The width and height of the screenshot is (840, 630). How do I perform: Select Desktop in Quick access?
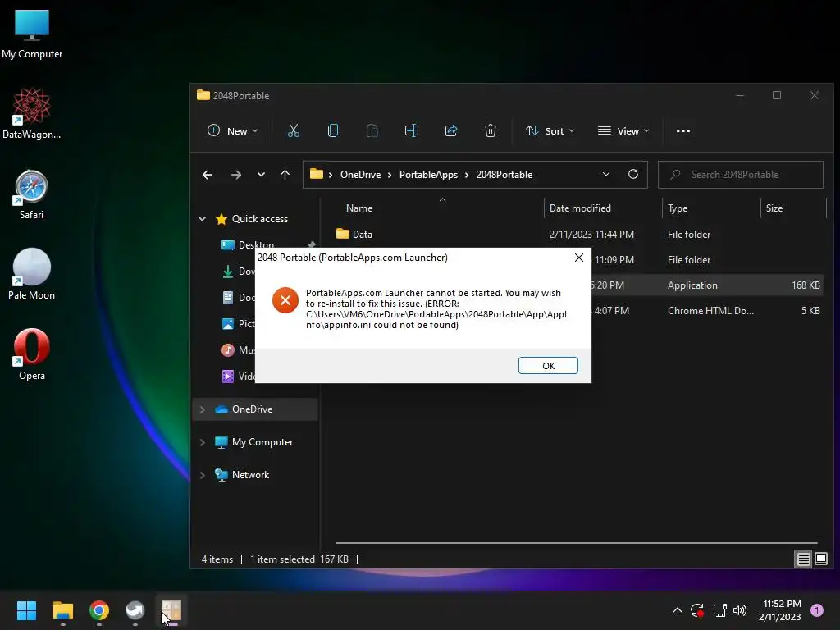[256, 244]
